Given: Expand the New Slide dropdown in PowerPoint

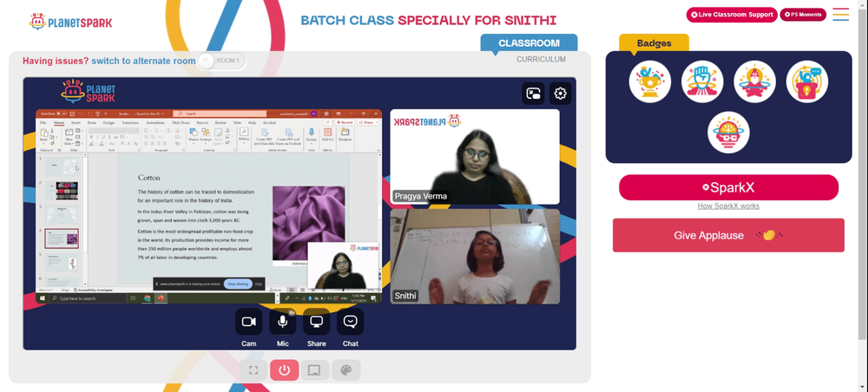Looking at the screenshot, I should point(69,142).
